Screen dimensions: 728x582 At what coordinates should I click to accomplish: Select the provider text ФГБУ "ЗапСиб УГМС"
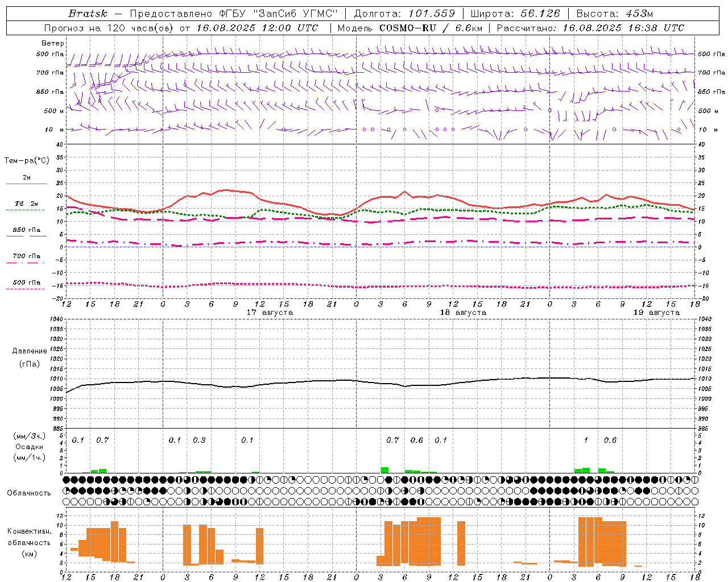tap(278, 14)
